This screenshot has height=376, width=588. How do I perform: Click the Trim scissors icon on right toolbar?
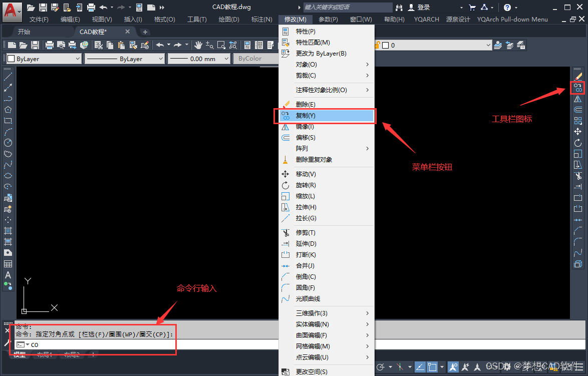tap(578, 176)
